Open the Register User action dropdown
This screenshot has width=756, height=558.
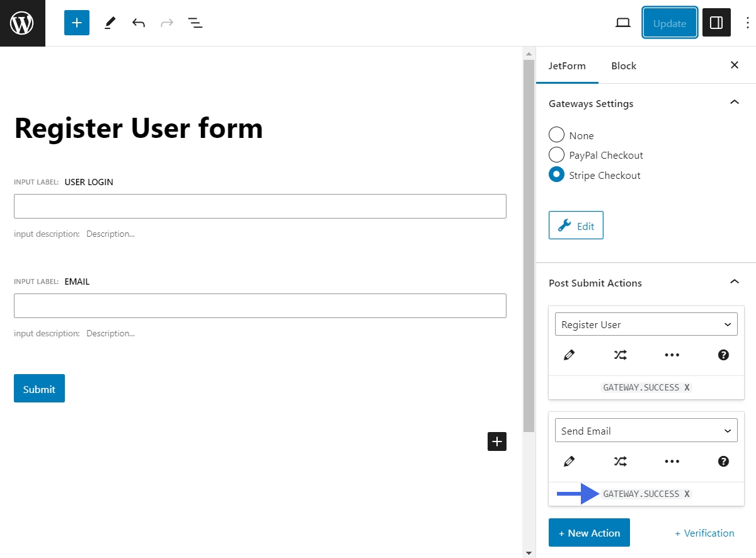coord(645,324)
